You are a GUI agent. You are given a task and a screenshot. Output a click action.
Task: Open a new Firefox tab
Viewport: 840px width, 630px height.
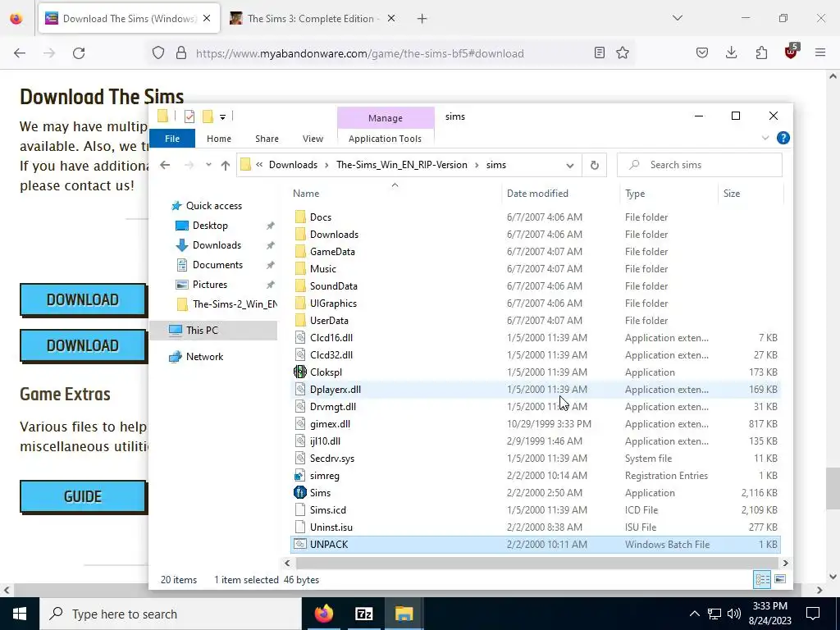[422, 19]
